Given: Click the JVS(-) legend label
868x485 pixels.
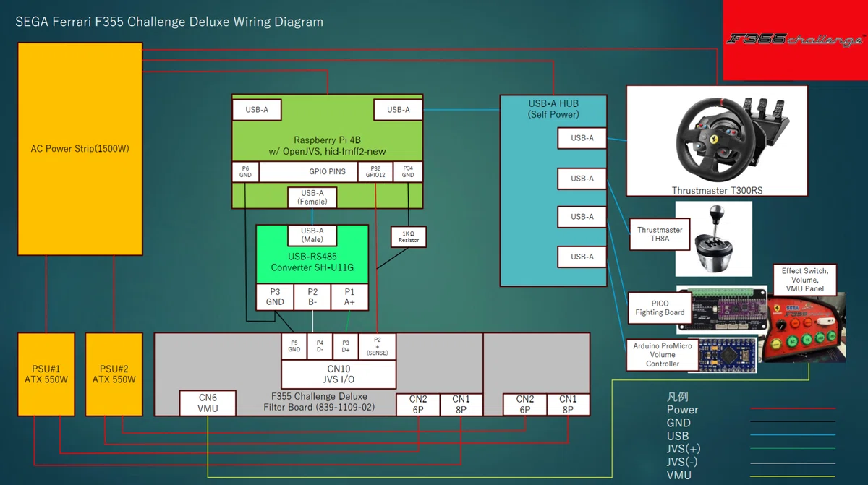Looking at the screenshot, I should (x=683, y=462).
